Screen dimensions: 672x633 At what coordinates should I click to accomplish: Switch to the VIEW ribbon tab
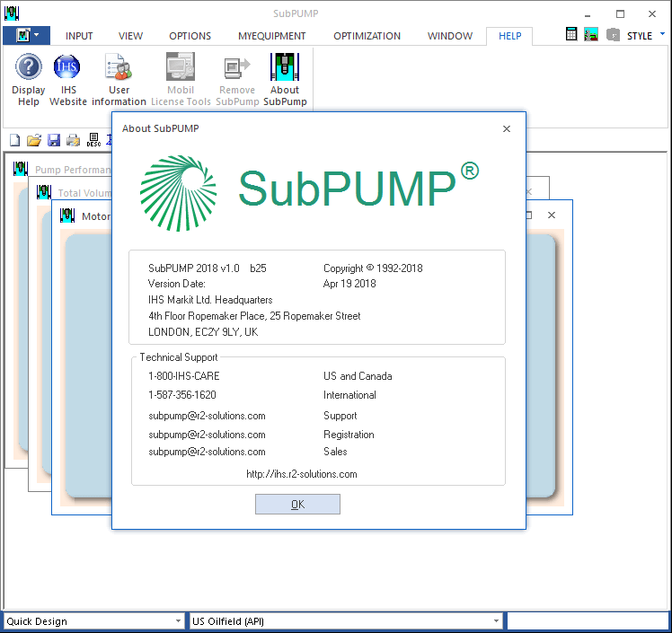tap(130, 36)
